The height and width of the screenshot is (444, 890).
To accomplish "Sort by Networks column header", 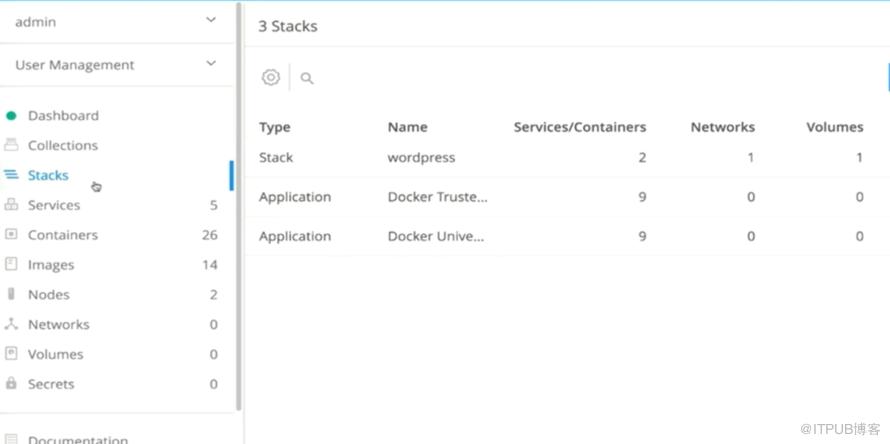I will tap(723, 127).
